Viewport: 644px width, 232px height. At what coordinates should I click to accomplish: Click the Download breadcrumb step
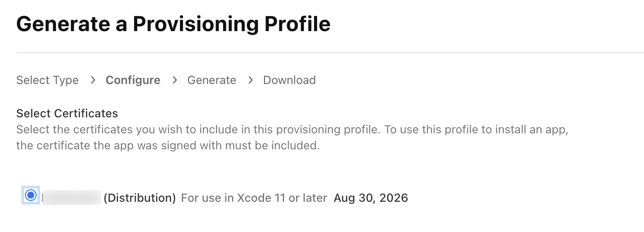tap(289, 80)
